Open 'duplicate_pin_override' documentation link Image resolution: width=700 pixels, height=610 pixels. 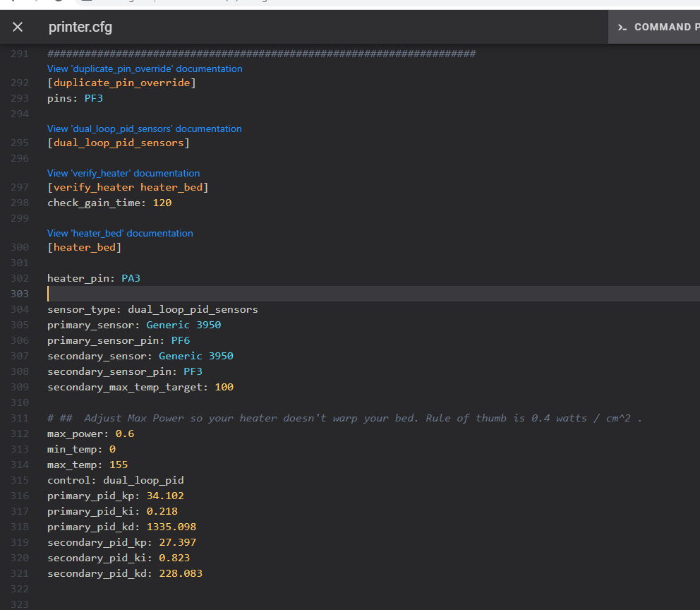[x=145, y=68]
